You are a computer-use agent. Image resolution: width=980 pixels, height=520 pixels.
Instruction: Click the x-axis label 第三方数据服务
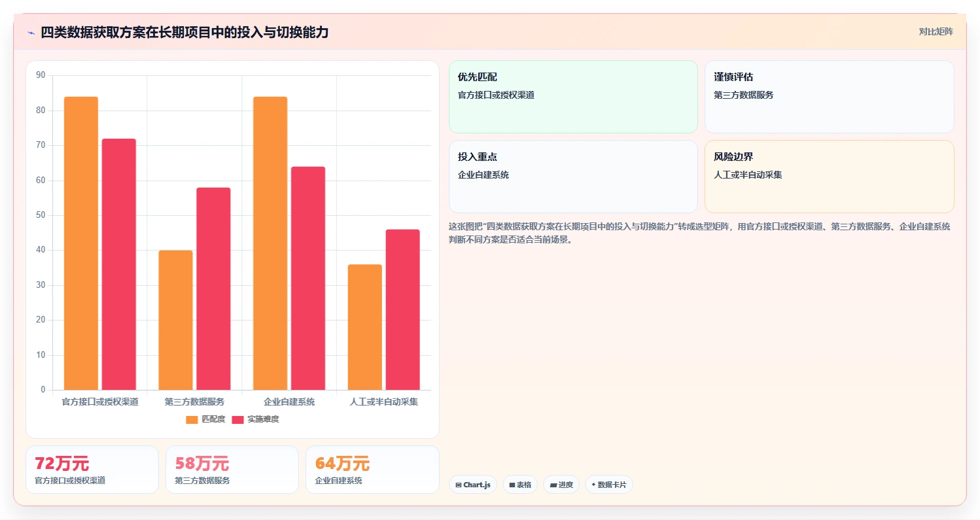pyautogui.click(x=194, y=402)
